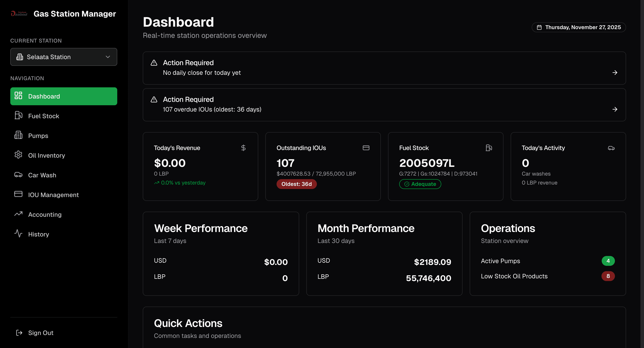Click the fuel pump icon in Fuel Stock card
The width and height of the screenshot is (644, 348).
tap(489, 148)
